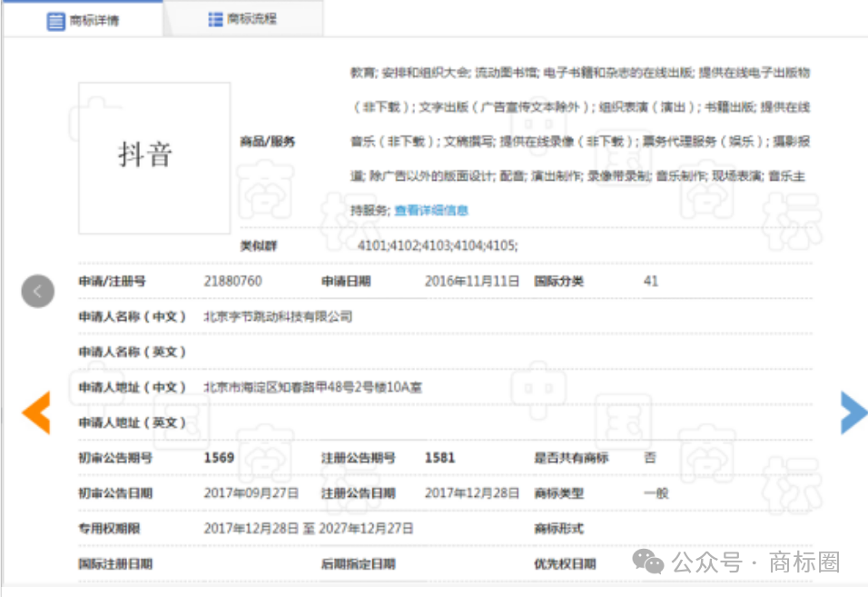Click the gray circular back arrow
The width and height of the screenshot is (868, 597).
click(x=37, y=291)
